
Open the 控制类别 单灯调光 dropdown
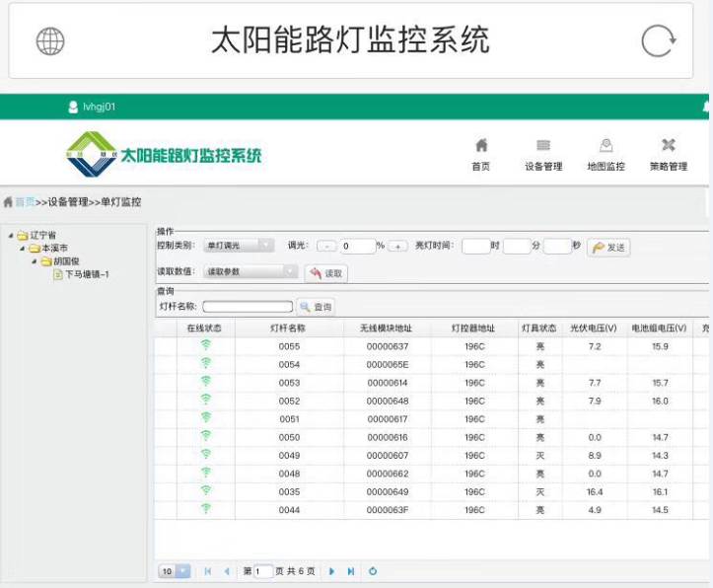coord(239,245)
